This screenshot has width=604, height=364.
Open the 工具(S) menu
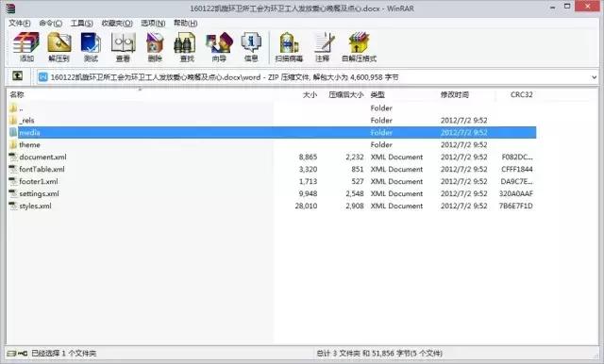(82, 23)
